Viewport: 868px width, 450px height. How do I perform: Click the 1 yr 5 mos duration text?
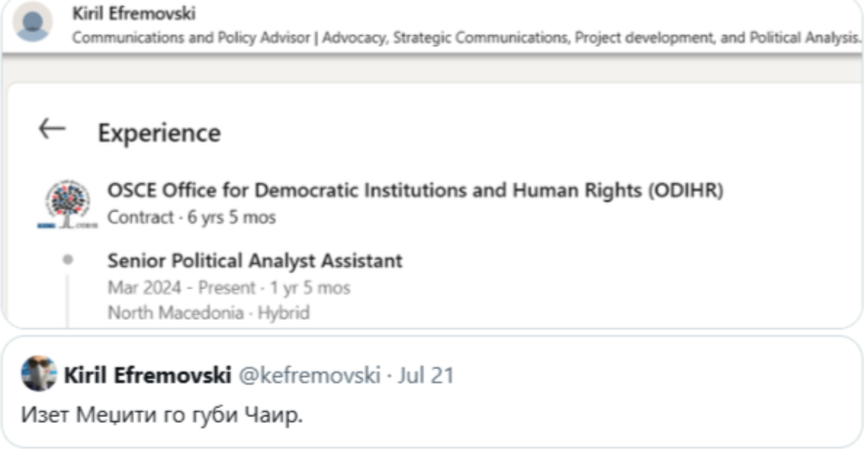(x=309, y=288)
